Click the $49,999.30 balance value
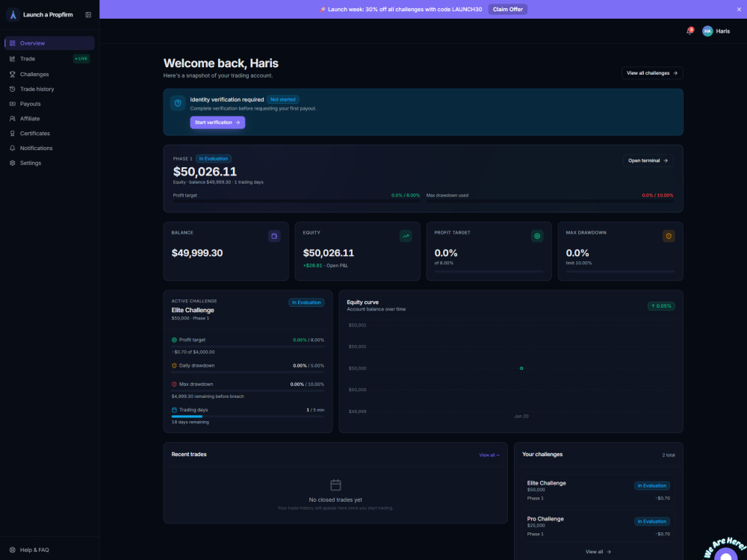This screenshot has width=747, height=560. click(196, 253)
